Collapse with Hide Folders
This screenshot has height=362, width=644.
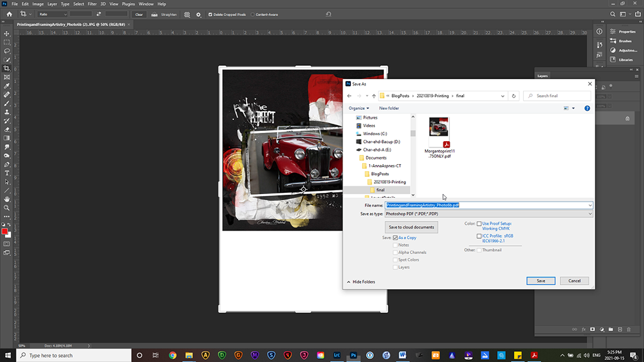point(361,282)
